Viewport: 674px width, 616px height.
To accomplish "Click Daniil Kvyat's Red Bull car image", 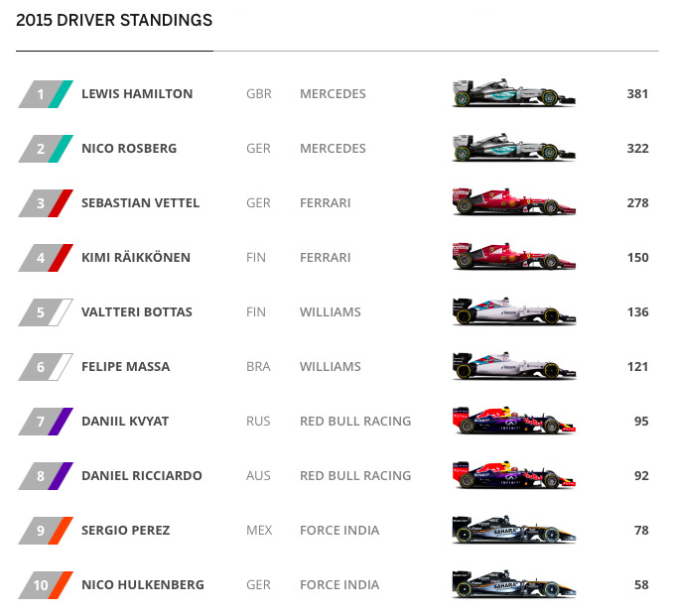I will [513, 422].
